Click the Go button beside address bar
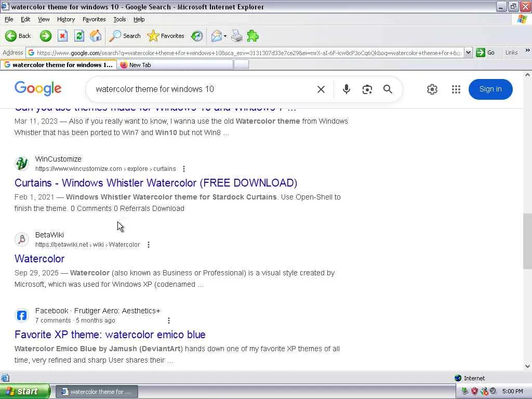Image resolution: width=532 pixels, height=399 pixels. tap(485, 52)
